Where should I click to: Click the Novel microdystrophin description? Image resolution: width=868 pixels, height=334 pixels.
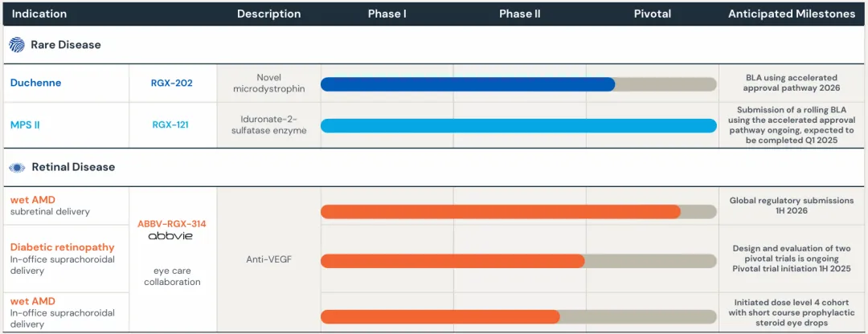268,83
